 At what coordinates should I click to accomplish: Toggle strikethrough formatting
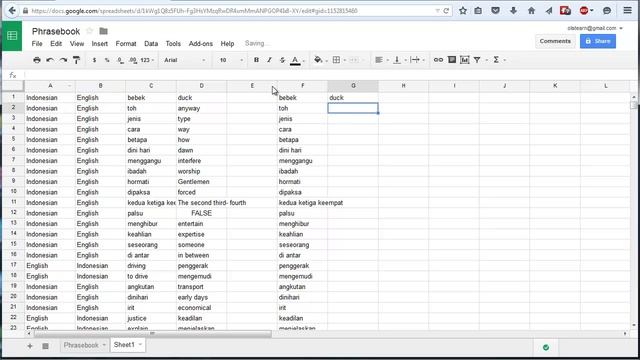282,60
